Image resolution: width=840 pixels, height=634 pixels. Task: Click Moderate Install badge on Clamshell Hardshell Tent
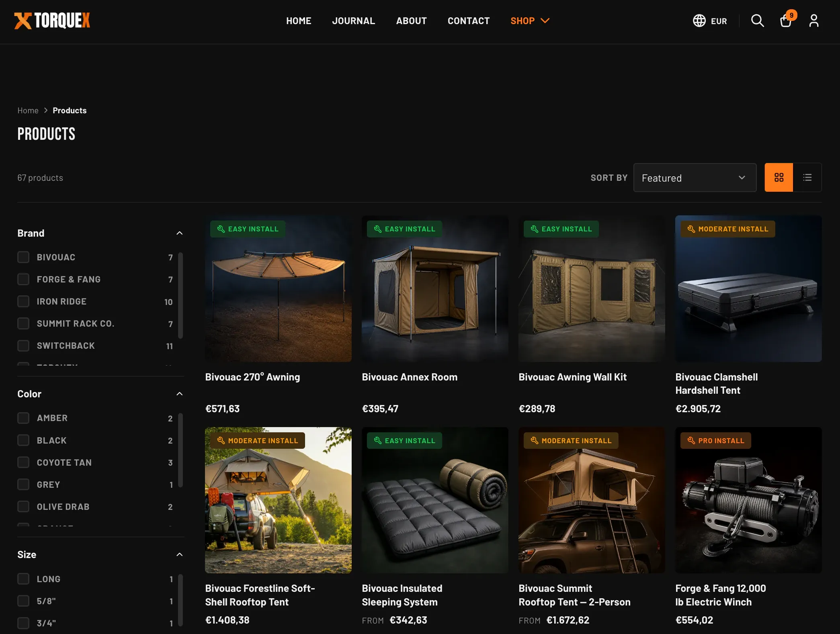[728, 229]
